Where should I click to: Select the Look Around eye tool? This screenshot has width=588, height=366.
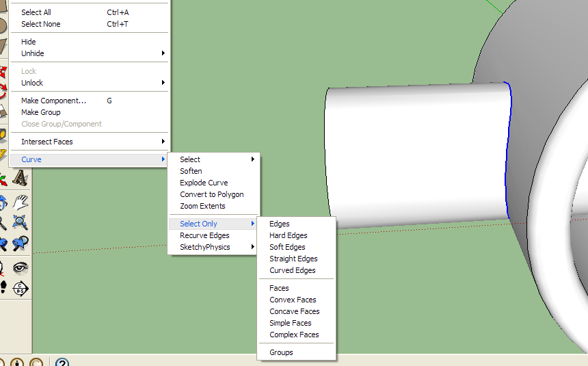tap(21, 267)
